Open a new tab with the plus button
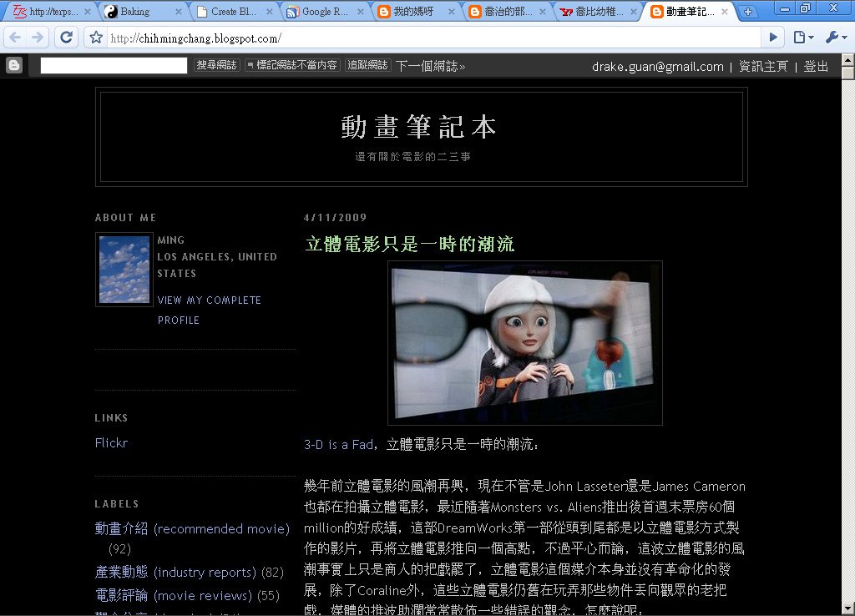The image size is (855, 616). coord(747,12)
